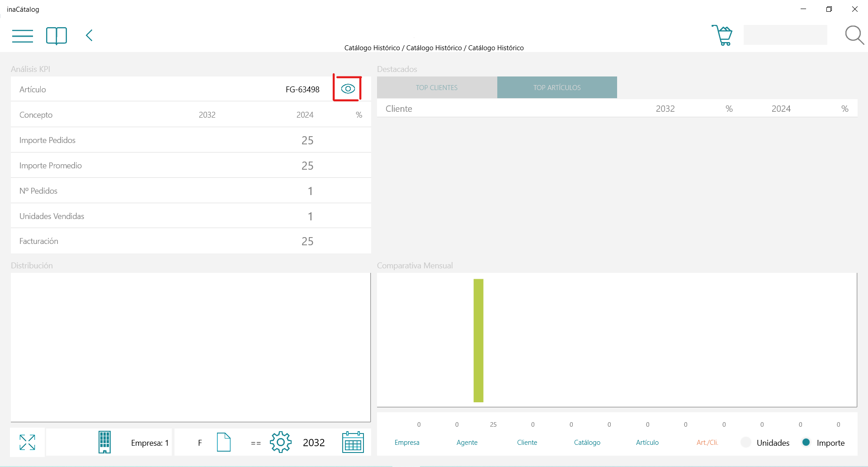
Task: Select the Agente comparison level
Action: pyautogui.click(x=467, y=443)
